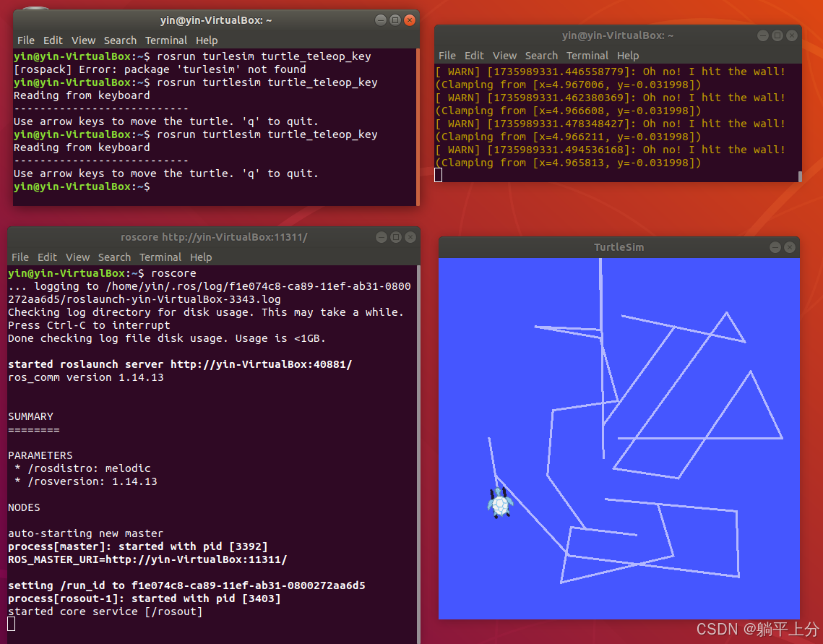This screenshot has width=823, height=644.
Task: Open Edit menu in the teleop terminal window
Action: (53, 40)
